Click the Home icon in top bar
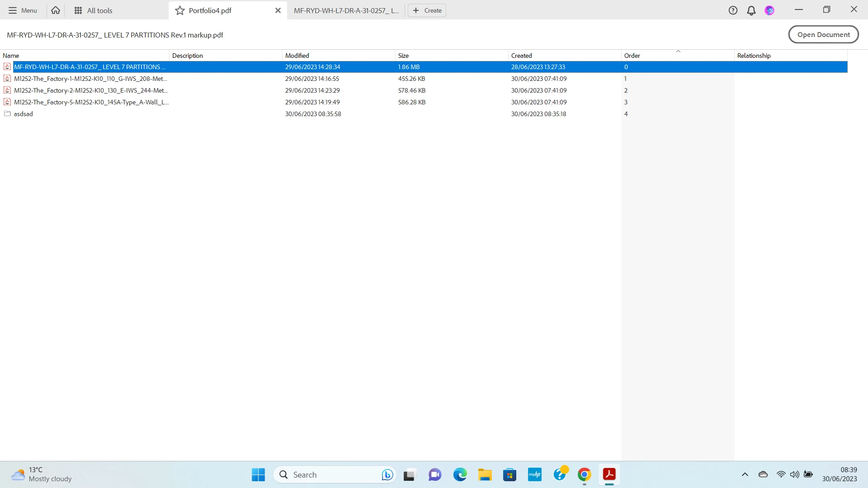Viewport: 868px width, 488px height. click(x=56, y=10)
